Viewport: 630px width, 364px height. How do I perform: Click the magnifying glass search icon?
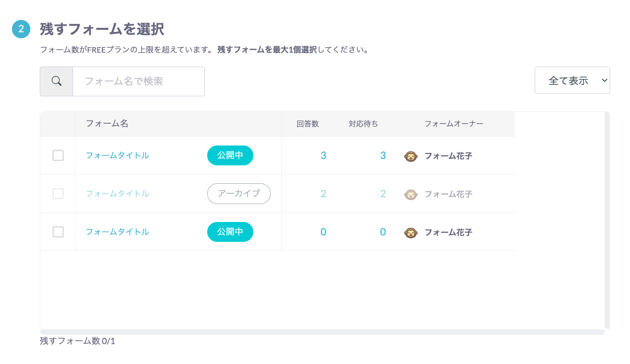point(57,81)
